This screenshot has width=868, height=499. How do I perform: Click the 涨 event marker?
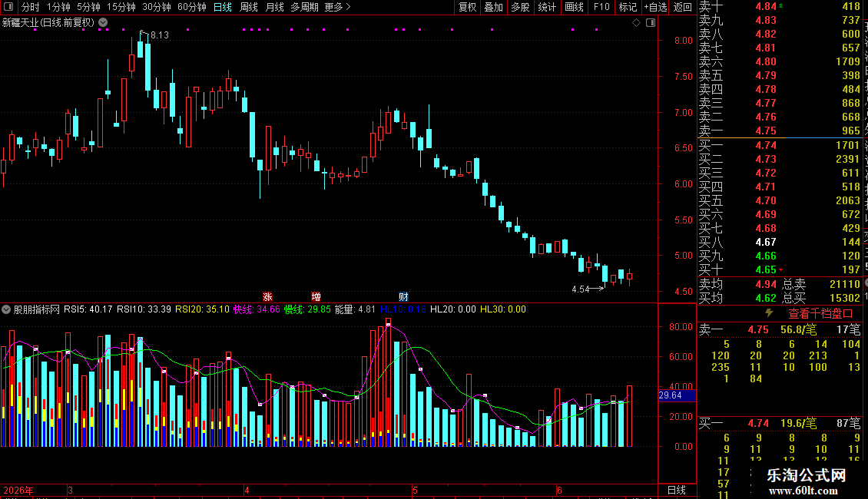[x=267, y=297]
